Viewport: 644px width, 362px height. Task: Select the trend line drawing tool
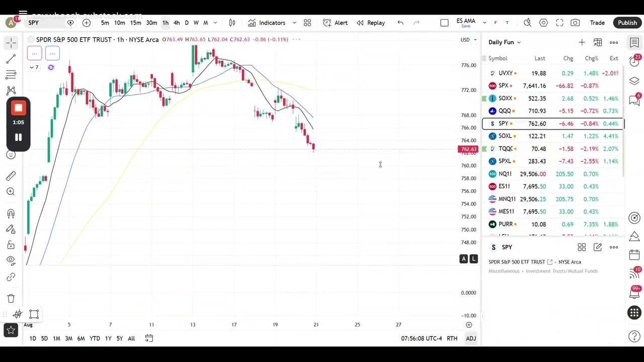(x=11, y=59)
